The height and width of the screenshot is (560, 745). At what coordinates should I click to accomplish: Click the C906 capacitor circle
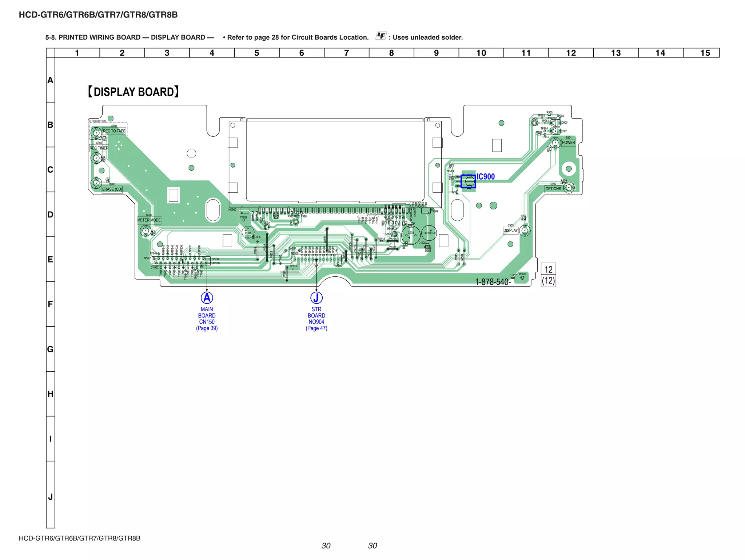[x=429, y=233]
